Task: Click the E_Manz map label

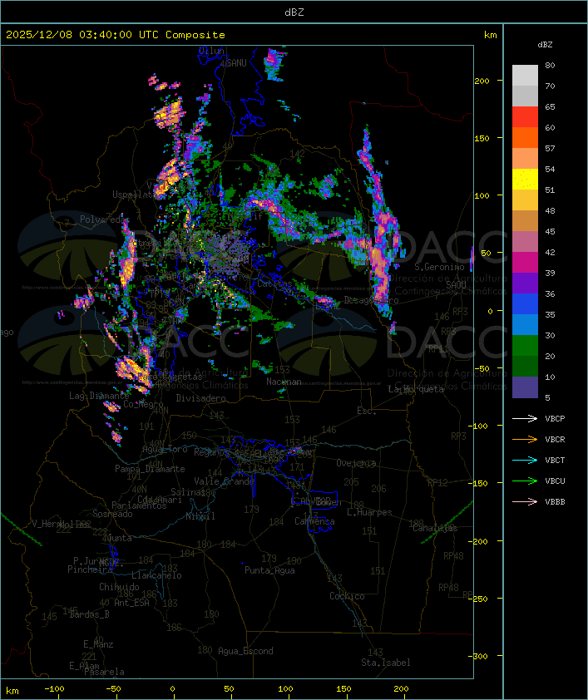Action: [98, 644]
